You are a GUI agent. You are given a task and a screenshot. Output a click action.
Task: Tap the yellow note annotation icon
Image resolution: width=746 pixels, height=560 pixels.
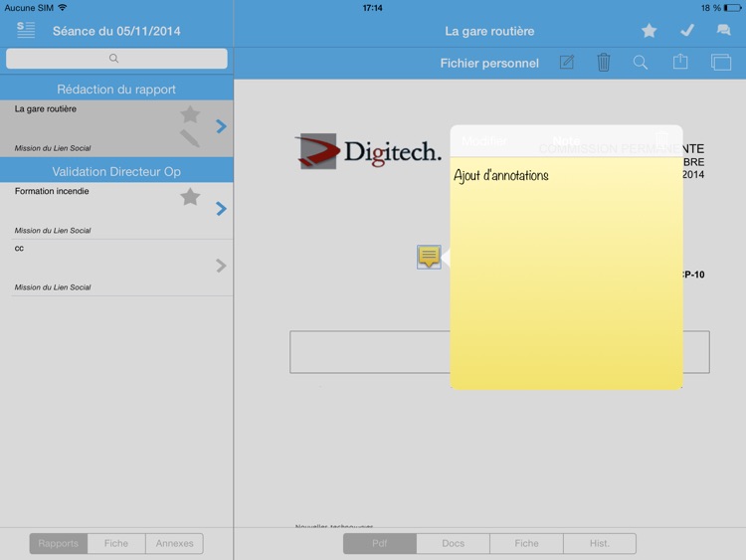(x=429, y=257)
